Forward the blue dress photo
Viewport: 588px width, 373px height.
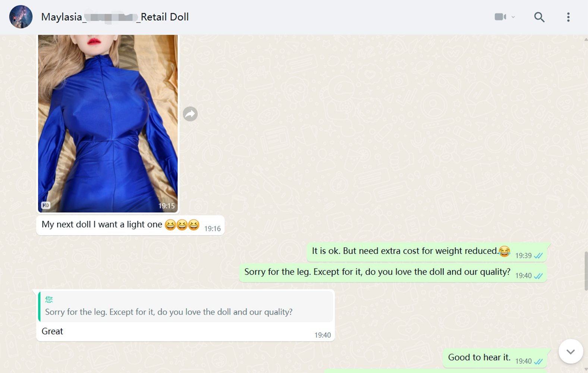coord(190,114)
